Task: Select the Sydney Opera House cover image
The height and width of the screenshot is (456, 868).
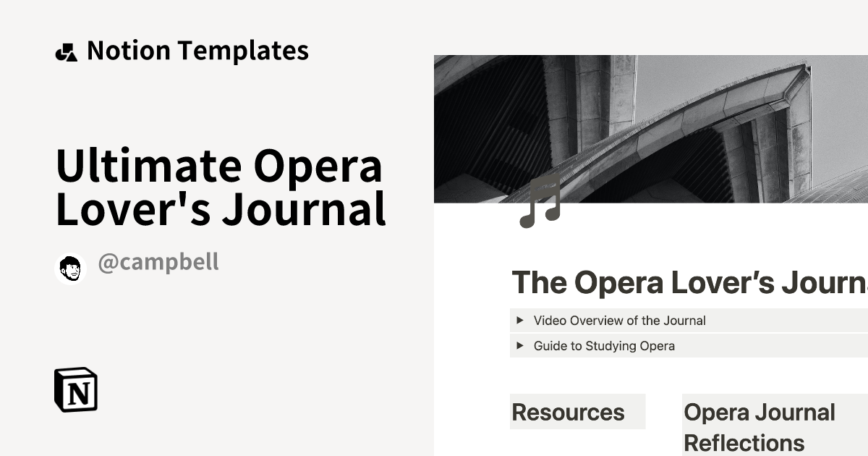Action: tap(651, 123)
